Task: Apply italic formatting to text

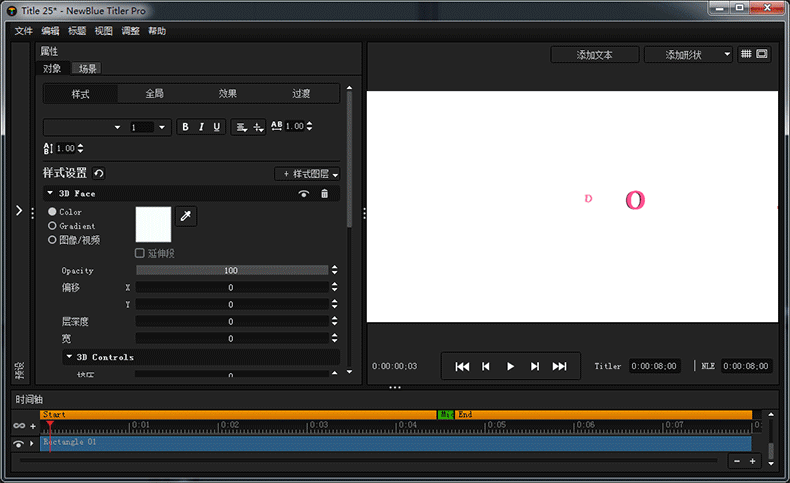Action: click(200, 127)
